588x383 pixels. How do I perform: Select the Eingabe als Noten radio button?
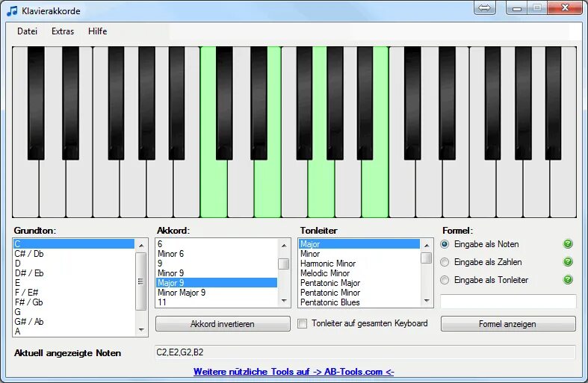click(x=445, y=244)
